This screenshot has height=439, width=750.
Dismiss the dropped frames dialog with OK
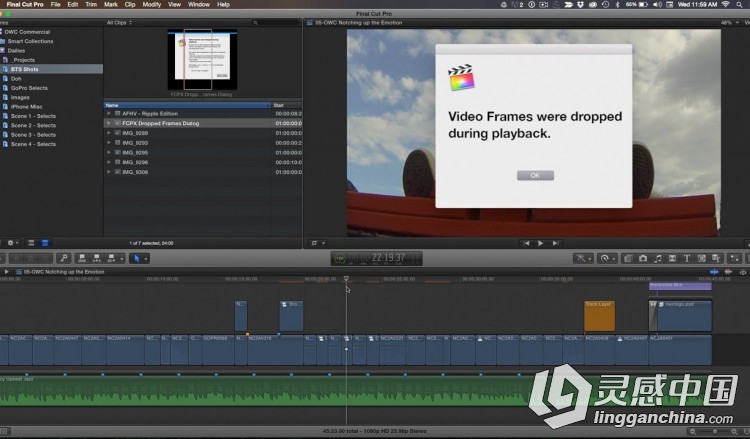point(535,176)
